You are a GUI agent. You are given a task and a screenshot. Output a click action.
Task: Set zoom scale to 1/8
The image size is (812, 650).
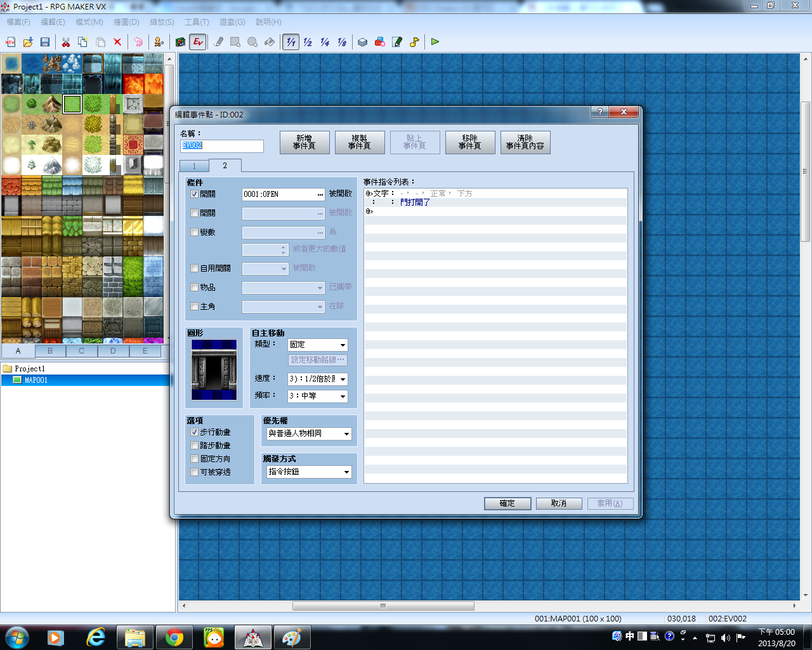coord(342,42)
